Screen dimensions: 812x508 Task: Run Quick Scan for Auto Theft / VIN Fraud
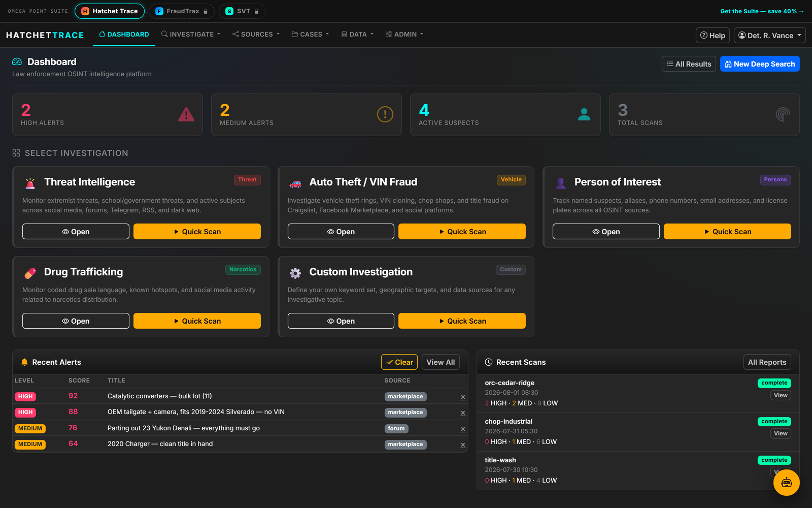tap(462, 232)
